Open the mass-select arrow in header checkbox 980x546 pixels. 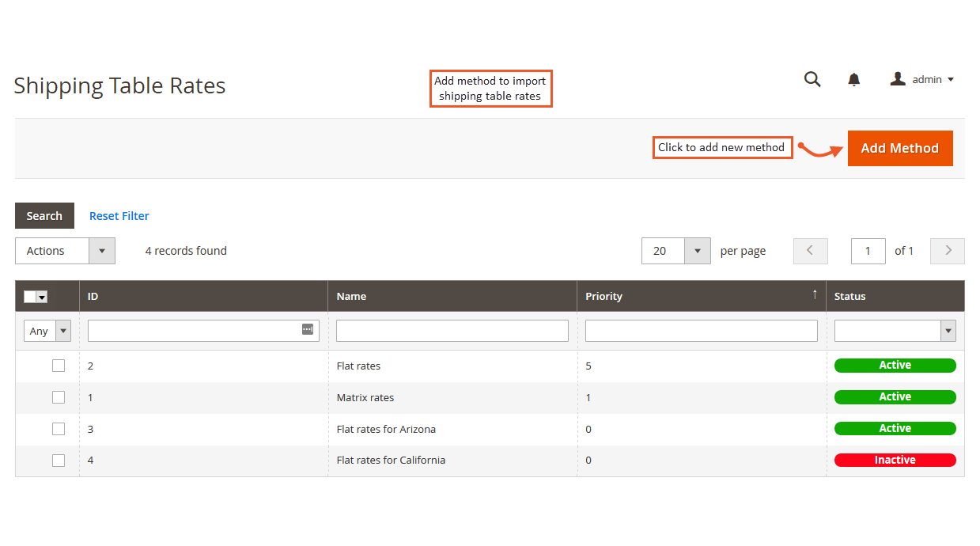point(41,296)
